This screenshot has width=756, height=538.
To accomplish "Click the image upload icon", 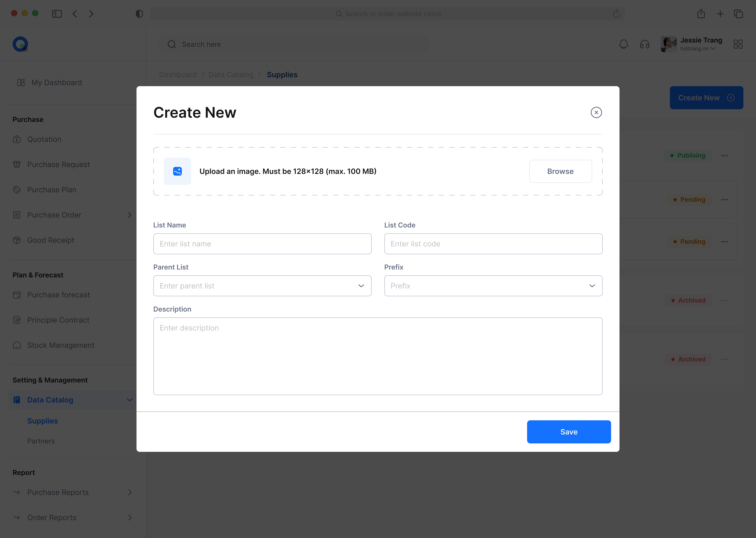I will 177,171.
